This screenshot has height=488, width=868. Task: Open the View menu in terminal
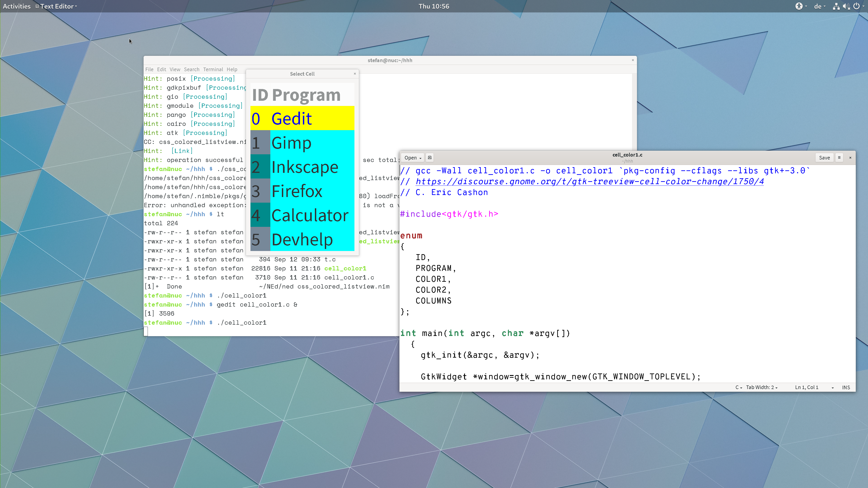pyautogui.click(x=175, y=69)
